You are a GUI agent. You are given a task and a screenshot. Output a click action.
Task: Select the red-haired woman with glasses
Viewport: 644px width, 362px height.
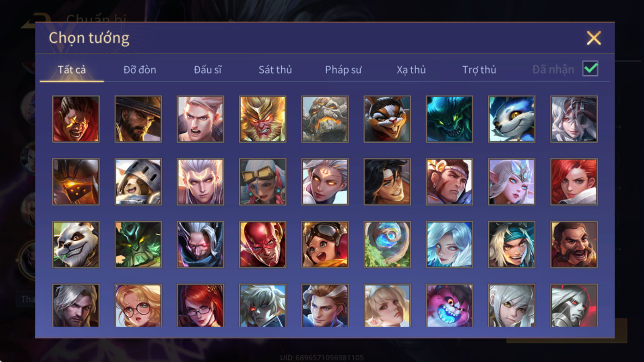200,306
